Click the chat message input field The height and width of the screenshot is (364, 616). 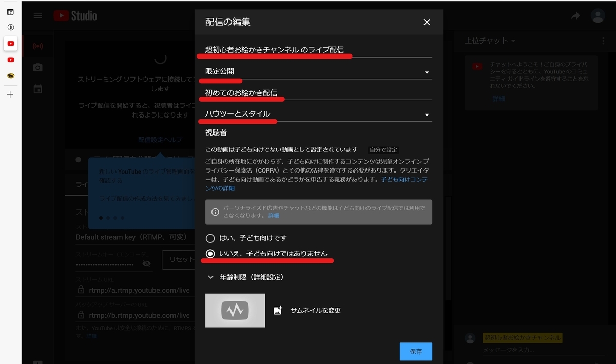click(544, 350)
